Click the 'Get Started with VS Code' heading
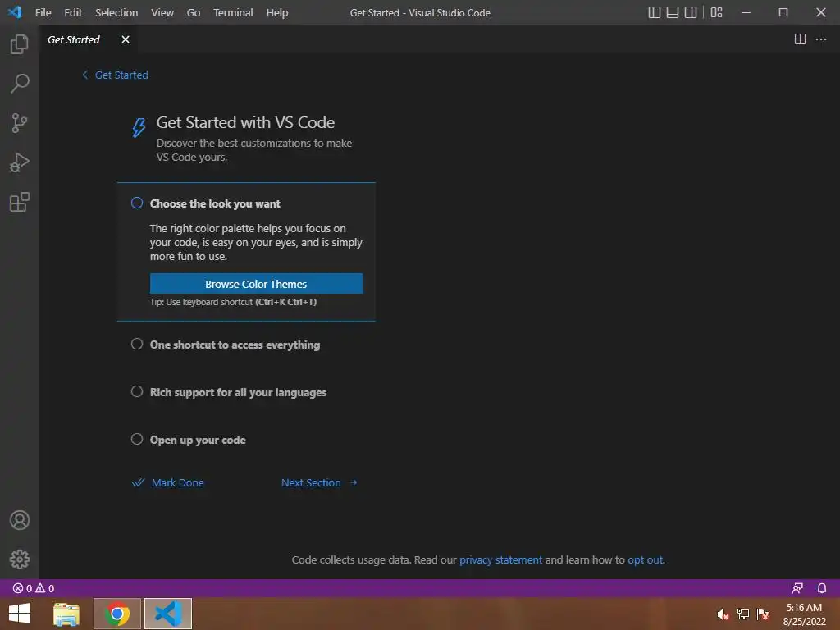This screenshot has height=630, width=840. pyautogui.click(x=245, y=122)
